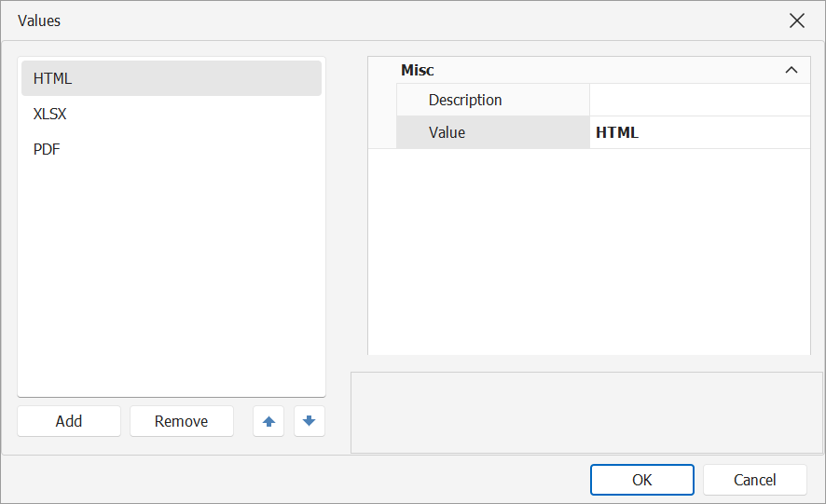Close the Values dialog window
This screenshot has height=504, width=826.
(797, 20)
